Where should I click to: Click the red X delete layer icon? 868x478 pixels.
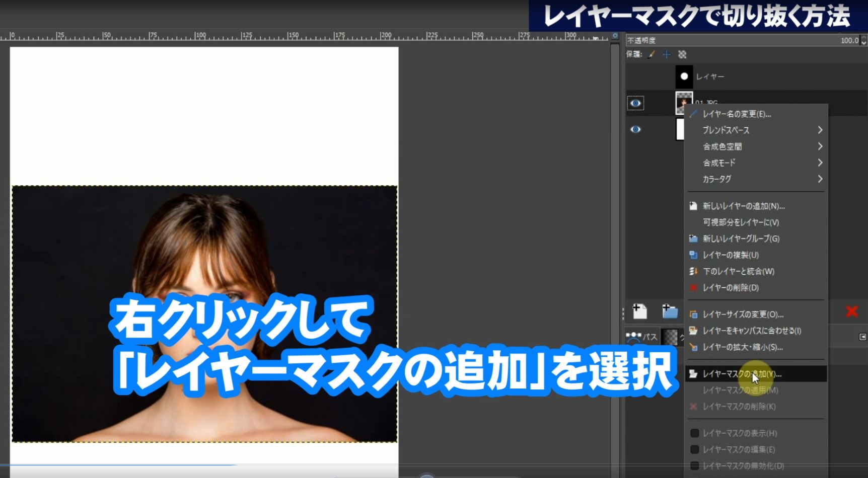[x=851, y=311]
